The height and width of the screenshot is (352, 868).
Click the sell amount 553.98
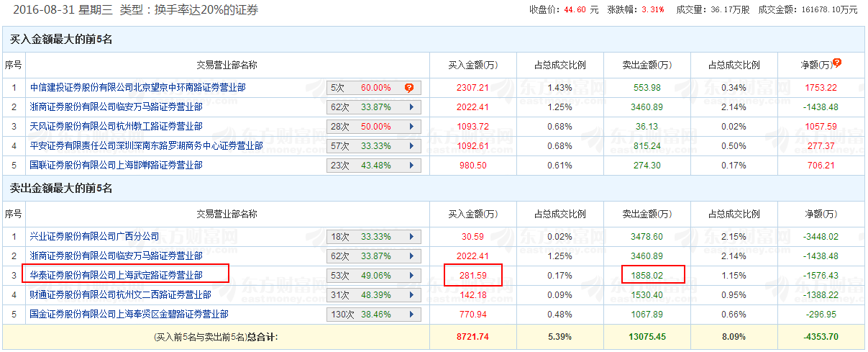tap(647, 88)
